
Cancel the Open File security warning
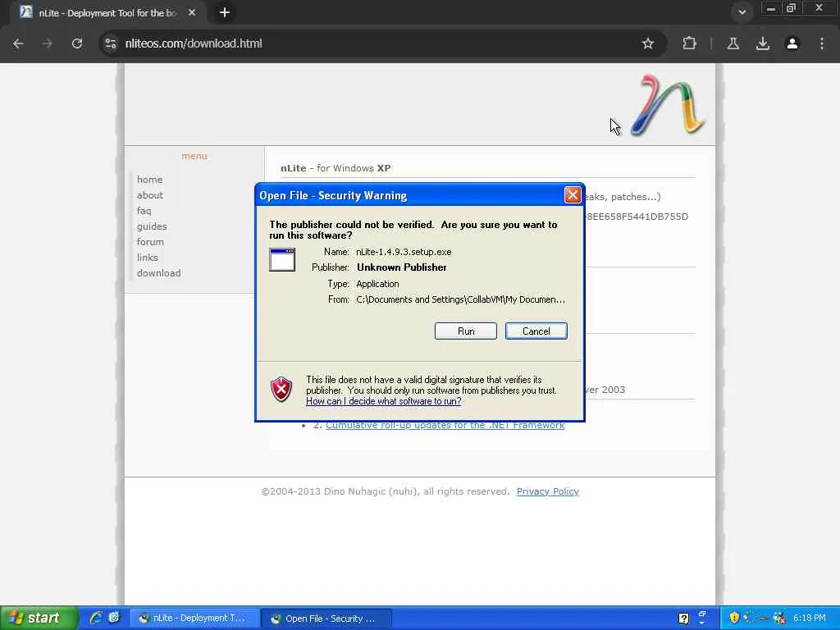click(536, 331)
